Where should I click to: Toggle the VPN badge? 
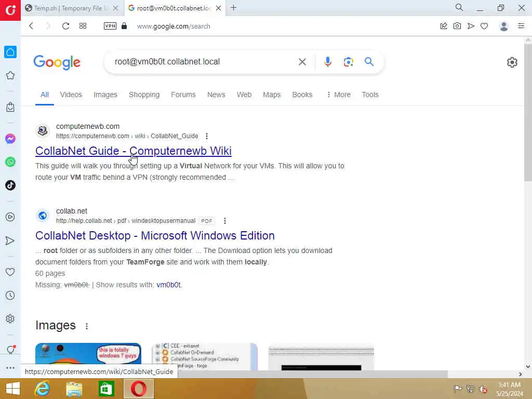[x=110, y=26]
